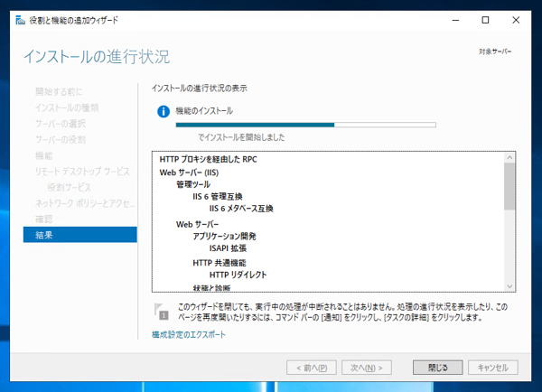This screenshot has width=542, height=392.
Task: Click the 閉じる button
Action: [x=437, y=368]
